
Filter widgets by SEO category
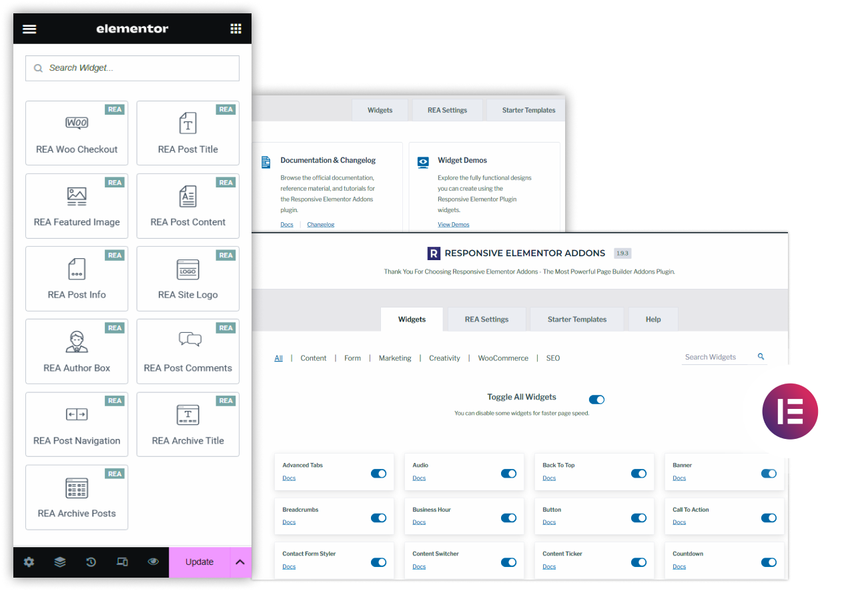[x=553, y=358]
